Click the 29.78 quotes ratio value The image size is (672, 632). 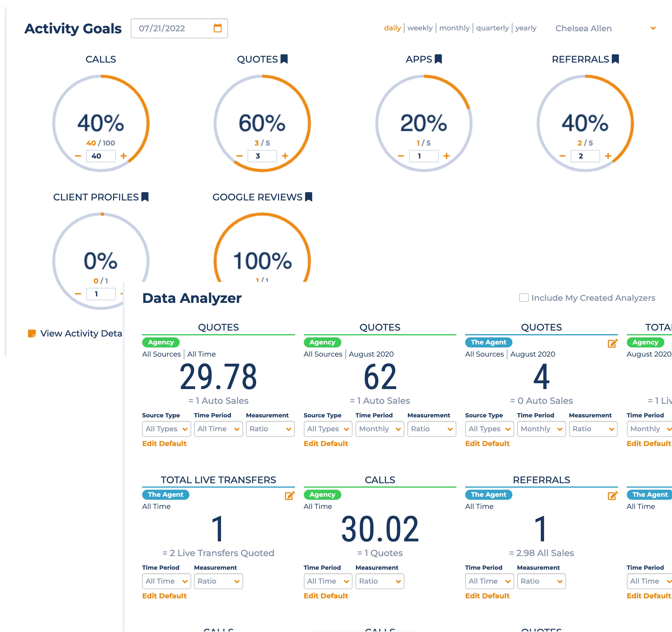click(218, 377)
